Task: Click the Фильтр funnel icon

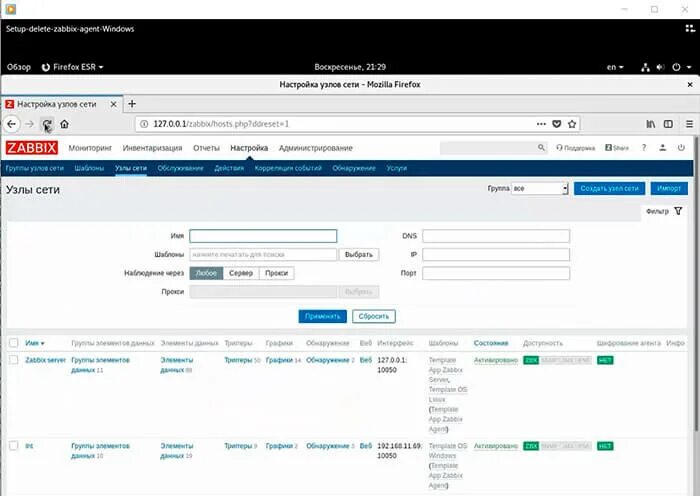Action: (678, 211)
